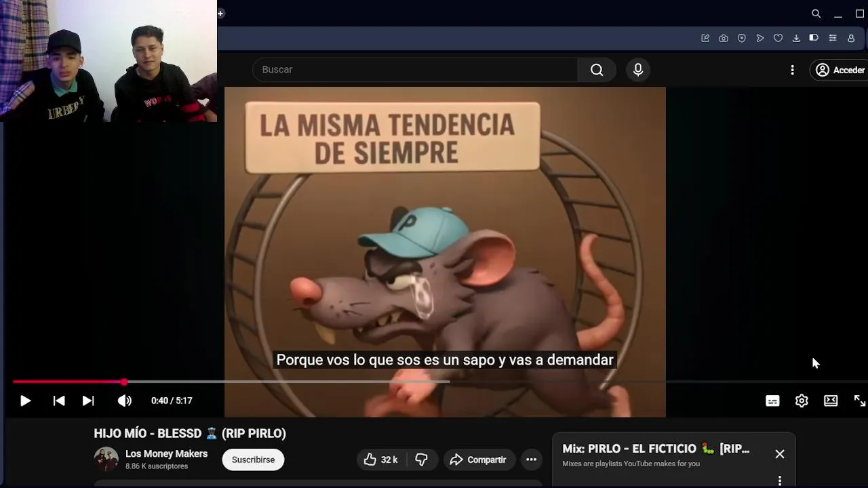The height and width of the screenshot is (488, 868).
Task: Click the 0:40 / 5:17 time display
Action: [x=172, y=401]
